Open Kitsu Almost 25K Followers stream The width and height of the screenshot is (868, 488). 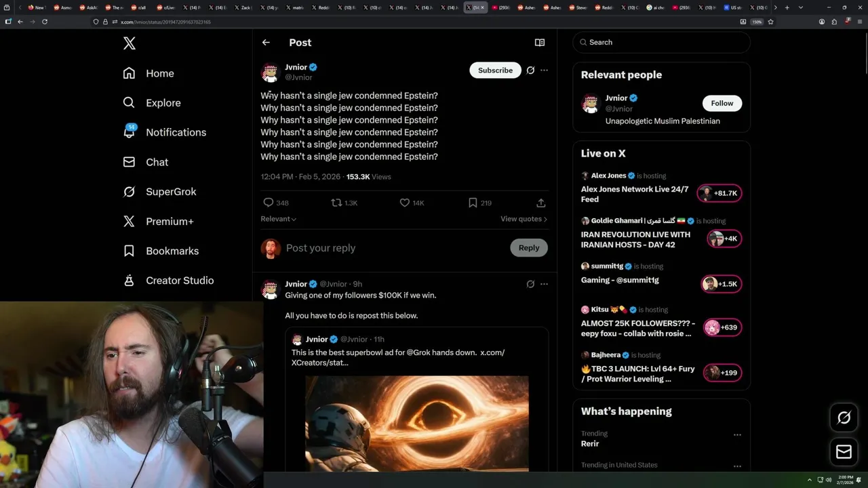[637, 328]
